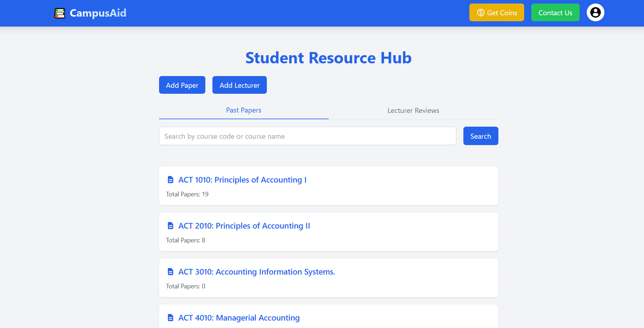644x328 pixels.
Task: Click the CampusAid stacked books logo icon
Action: tap(60, 13)
